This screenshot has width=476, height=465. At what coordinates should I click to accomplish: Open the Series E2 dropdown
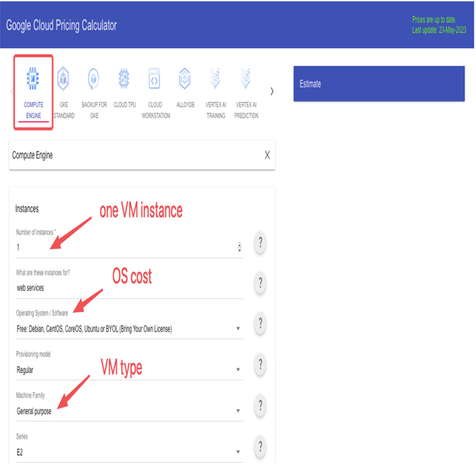[x=130, y=452]
